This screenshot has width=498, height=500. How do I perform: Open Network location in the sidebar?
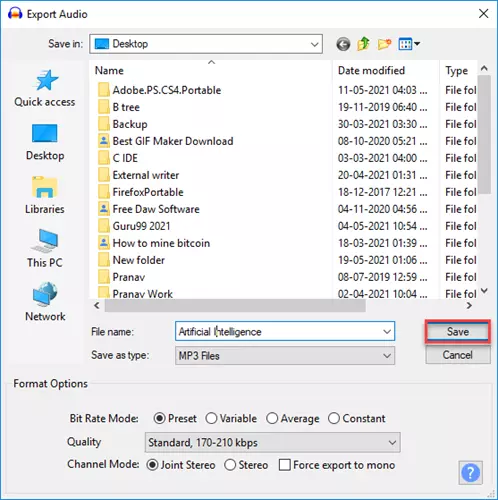pyautogui.click(x=45, y=302)
